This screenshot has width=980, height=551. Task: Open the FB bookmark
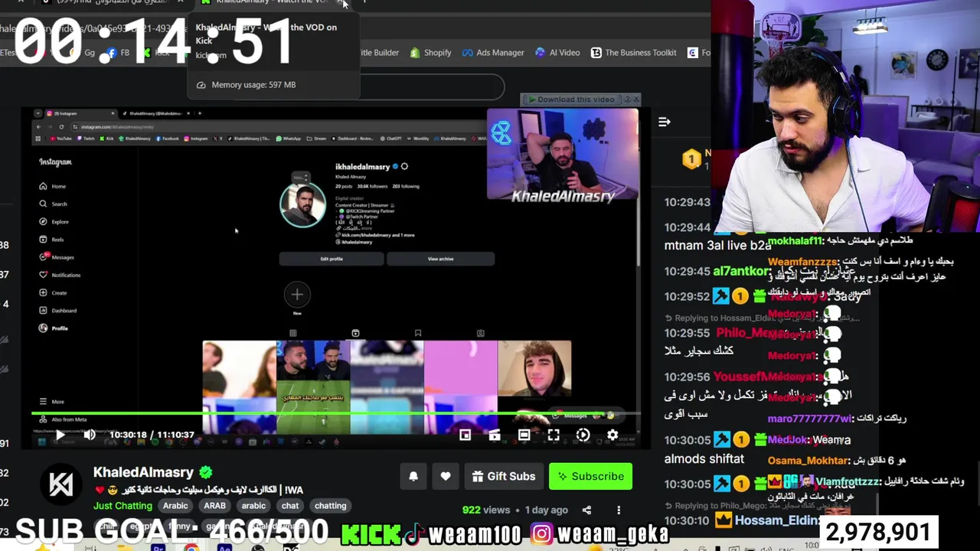pos(118,53)
